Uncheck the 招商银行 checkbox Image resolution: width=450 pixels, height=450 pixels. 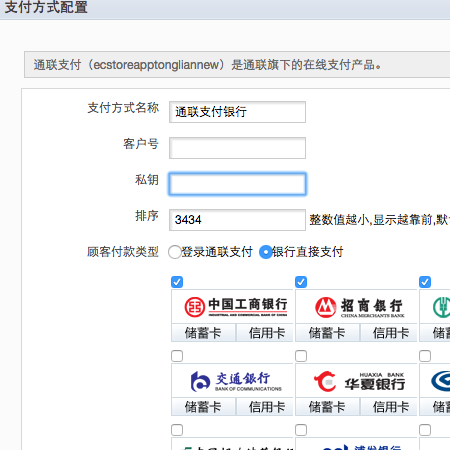301,282
